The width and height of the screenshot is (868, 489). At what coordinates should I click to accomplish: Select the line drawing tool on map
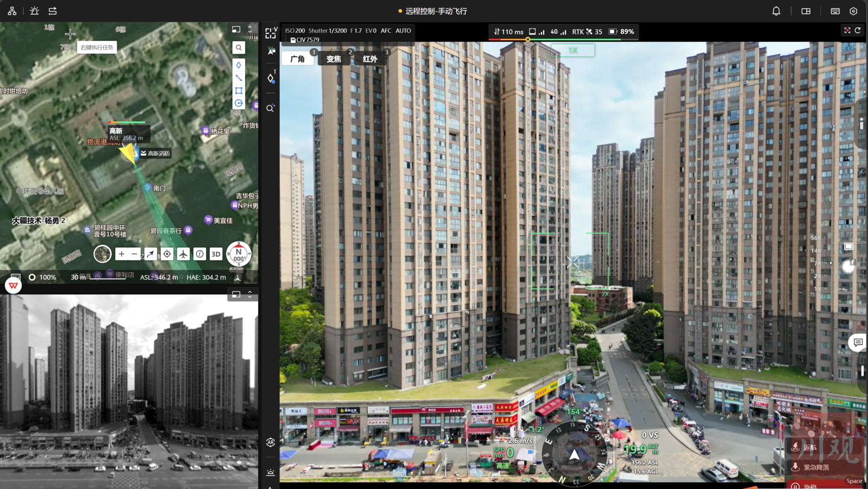coord(238,78)
